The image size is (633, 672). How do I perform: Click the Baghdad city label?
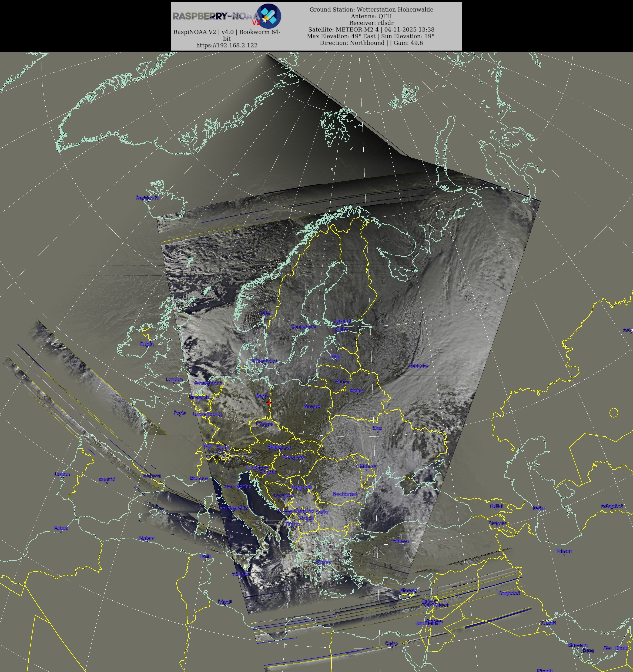coord(509,593)
